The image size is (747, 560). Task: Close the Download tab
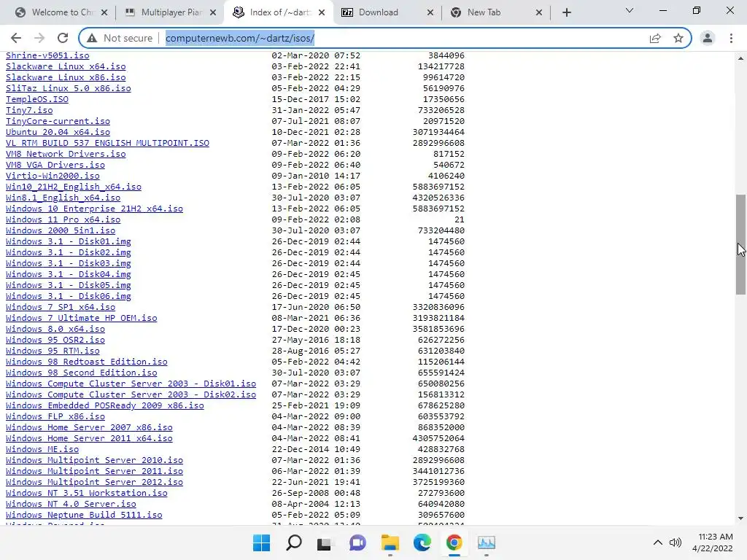430,12
